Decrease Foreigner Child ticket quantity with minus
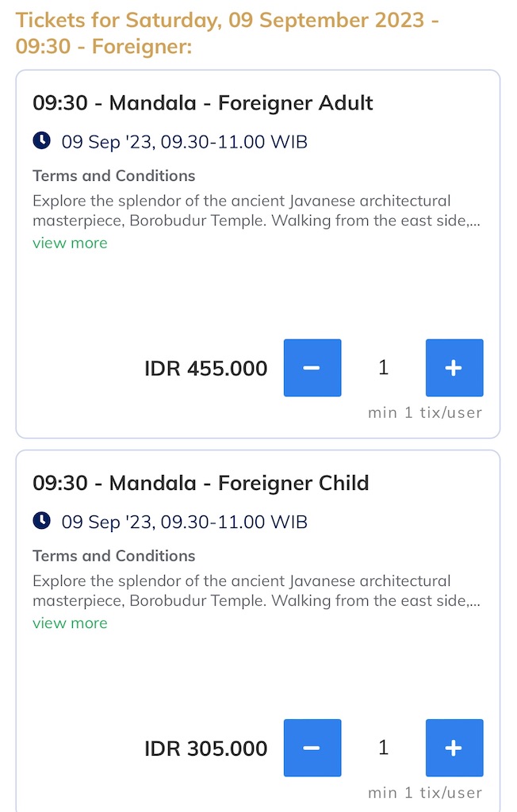 (312, 748)
